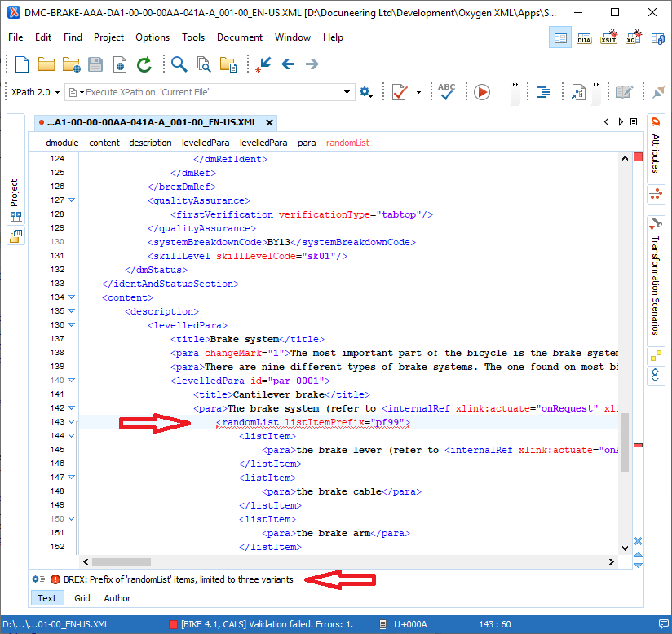
Task: Switch to the Author view tab
Action: [117, 598]
